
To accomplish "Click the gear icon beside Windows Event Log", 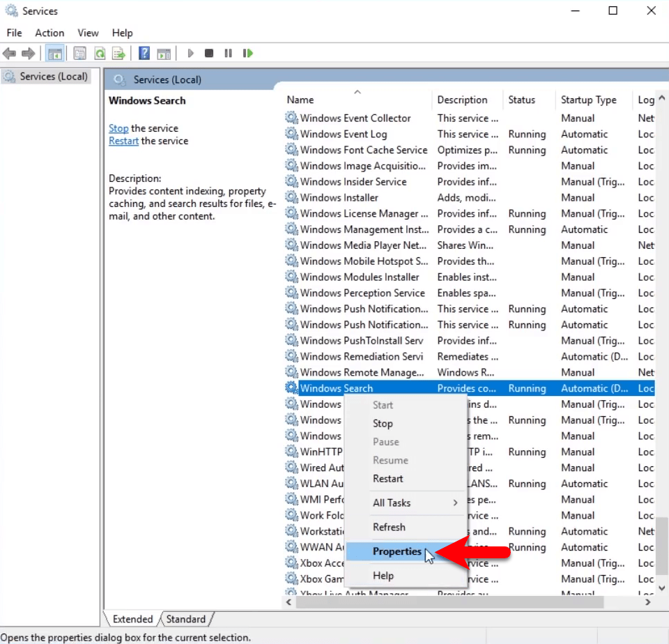I will 291,134.
